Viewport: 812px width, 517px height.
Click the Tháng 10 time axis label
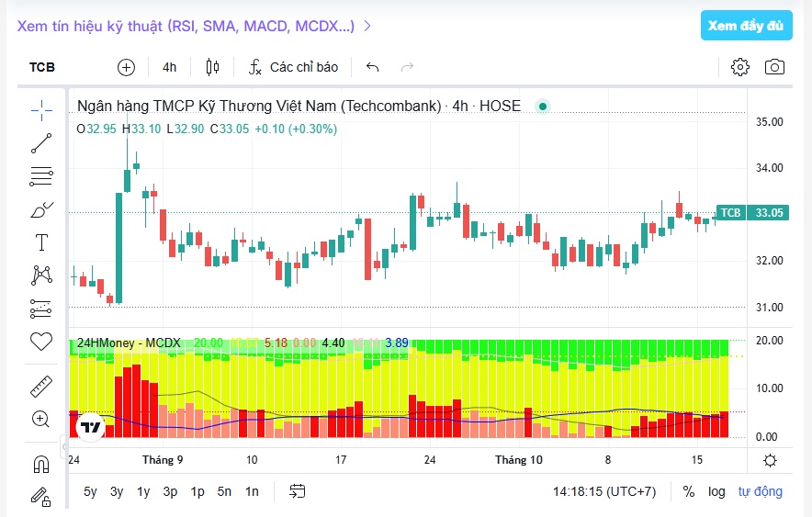click(x=519, y=460)
